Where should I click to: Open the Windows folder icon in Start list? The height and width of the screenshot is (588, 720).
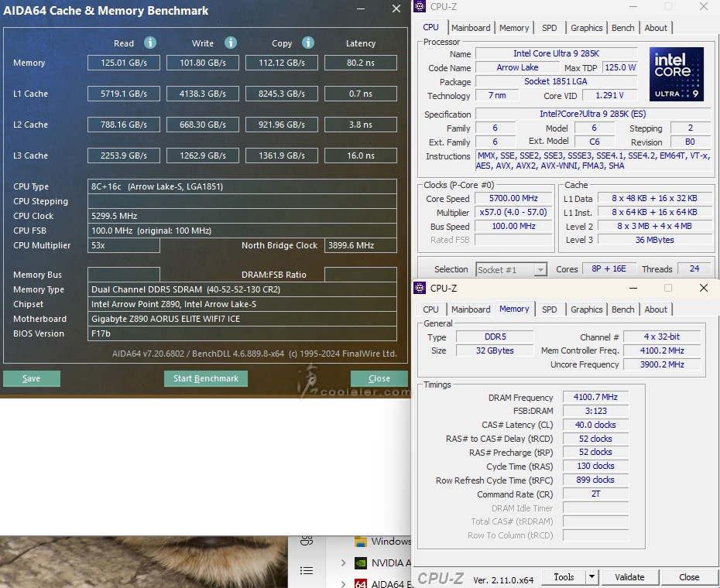[361, 542]
